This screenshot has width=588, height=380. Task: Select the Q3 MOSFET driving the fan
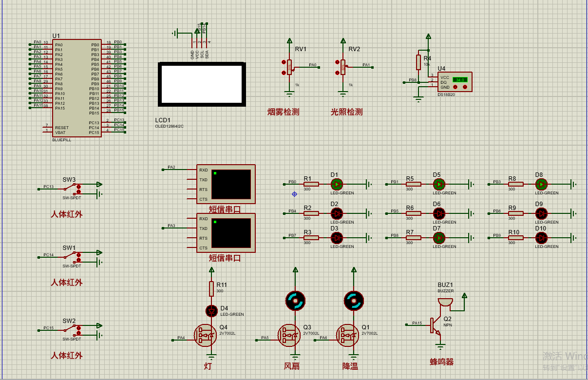tap(290, 336)
